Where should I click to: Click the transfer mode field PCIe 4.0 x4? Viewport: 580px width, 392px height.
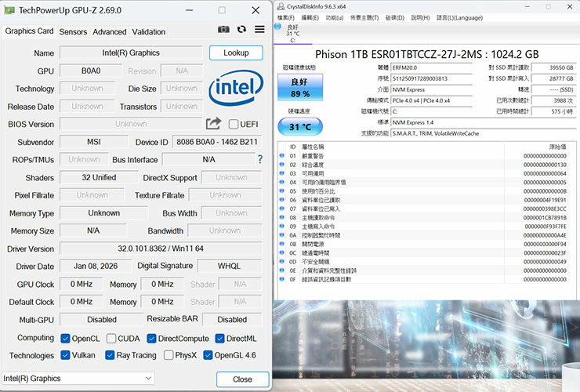click(432, 100)
